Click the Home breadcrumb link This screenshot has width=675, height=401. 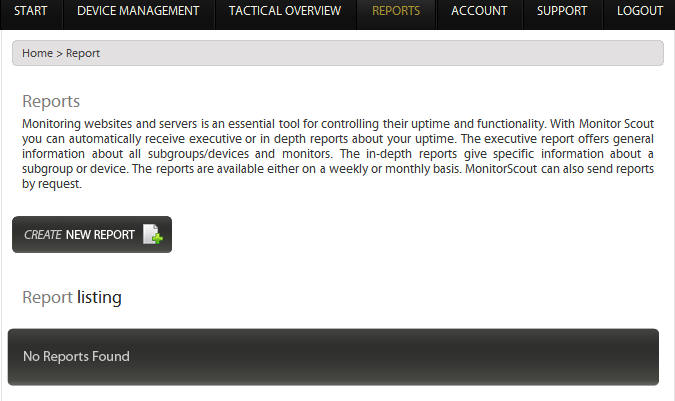click(x=37, y=53)
